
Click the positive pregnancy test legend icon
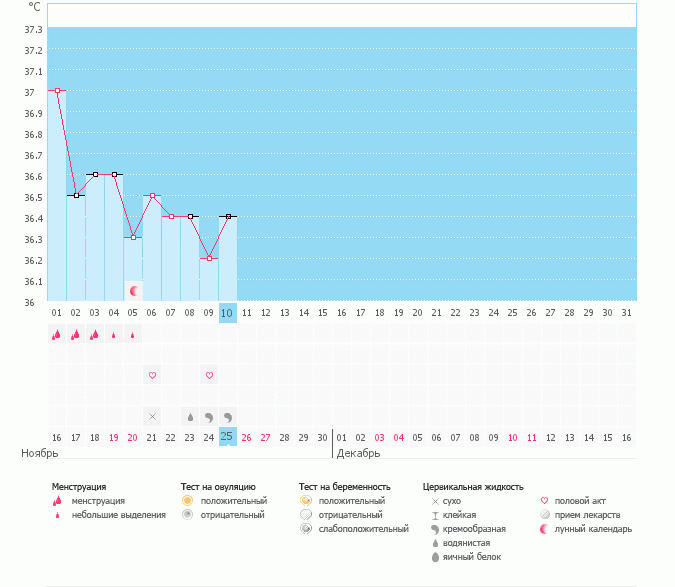[x=305, y=500]
